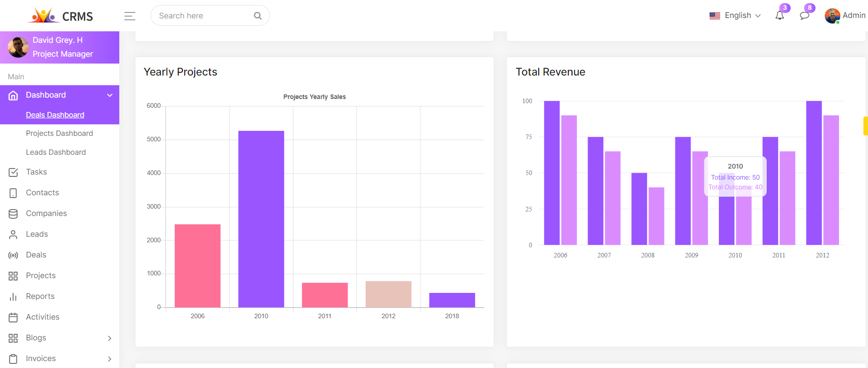Click the Deals broadcast icon

13,255
